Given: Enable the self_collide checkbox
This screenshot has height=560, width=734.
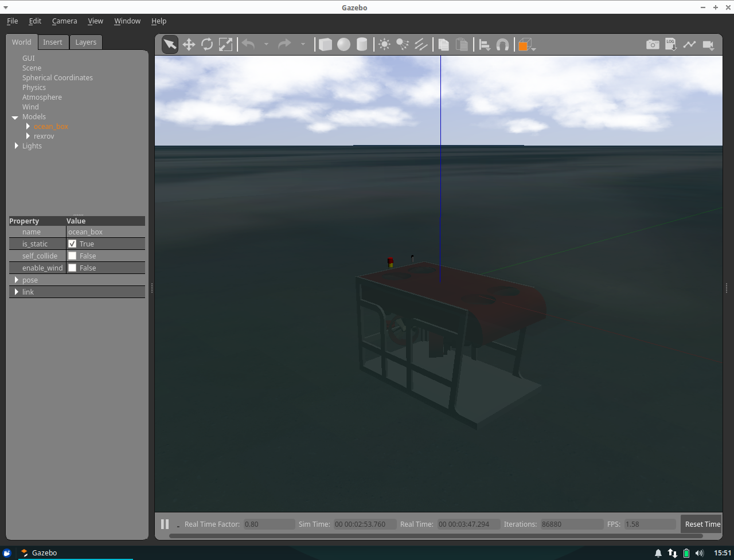Looking at the screenshot, I should point(73,256).
